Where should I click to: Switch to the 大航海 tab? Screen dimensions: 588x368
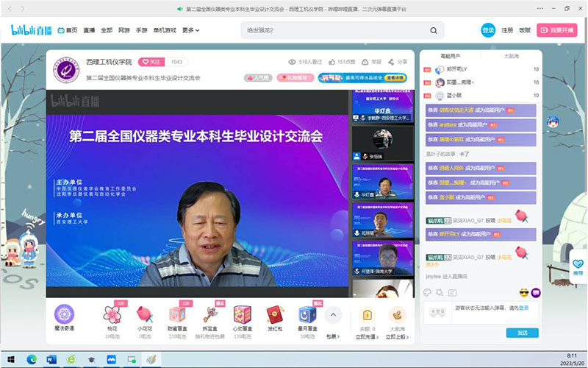[x=511, y=56]
